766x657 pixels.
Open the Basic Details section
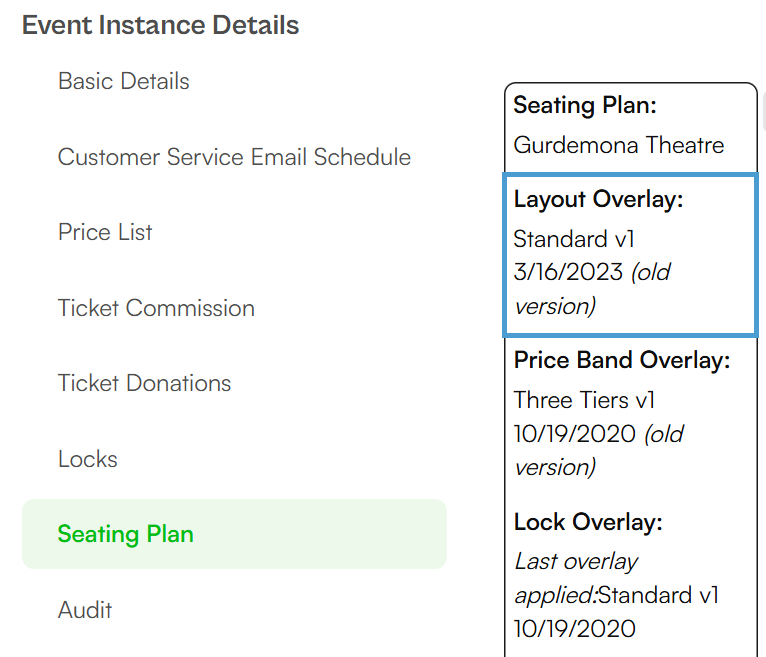pyautogui.click(x=124, y=81)
